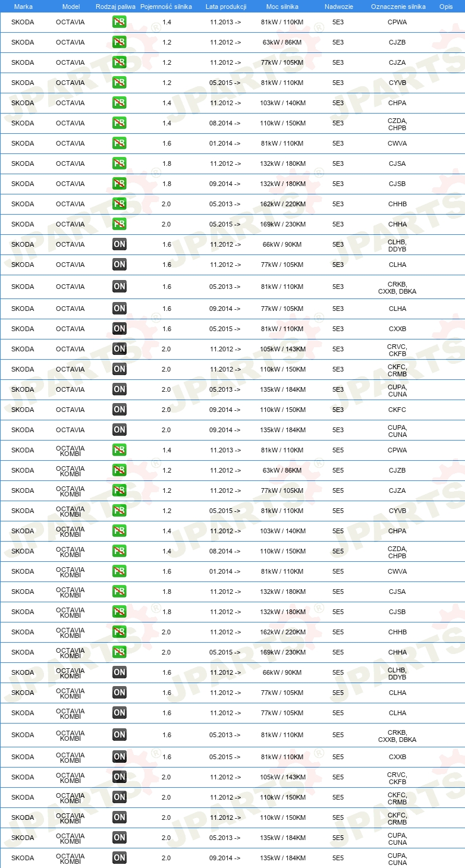This screenshot has height=868, width=465.
Task: Select OCTAVIA KOMBI model in the 5E5 CHHA row
Action: 70,652
